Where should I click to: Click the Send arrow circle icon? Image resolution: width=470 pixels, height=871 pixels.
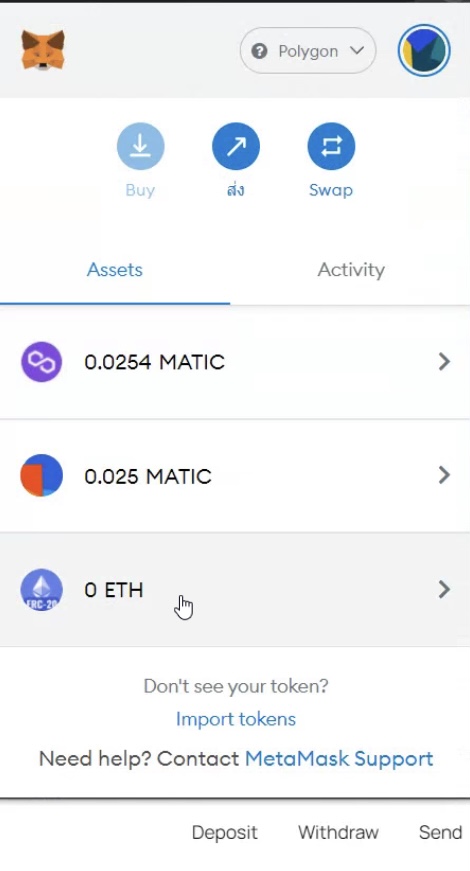click(x=236, y=146)
